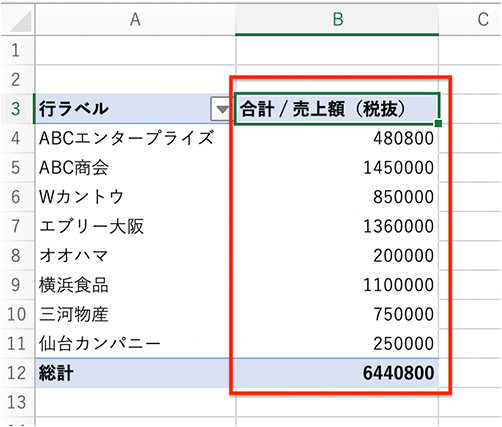This screenshot has width=502, height=427.
Task: Click the オオハマ cell
Action: (135, 256)
